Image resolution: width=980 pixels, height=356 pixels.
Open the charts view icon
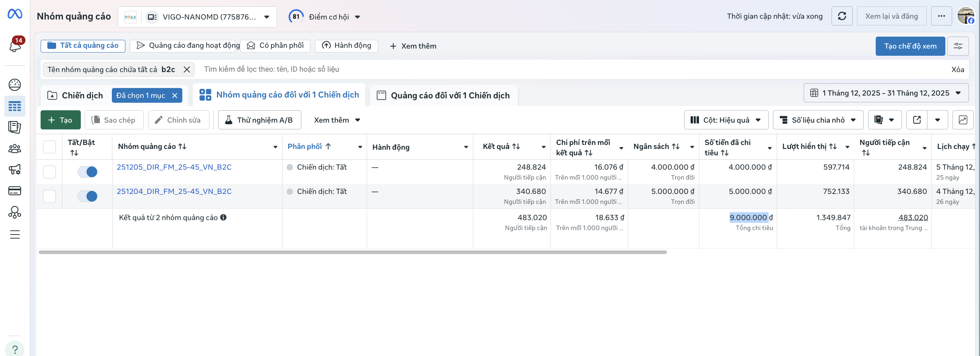962,120
